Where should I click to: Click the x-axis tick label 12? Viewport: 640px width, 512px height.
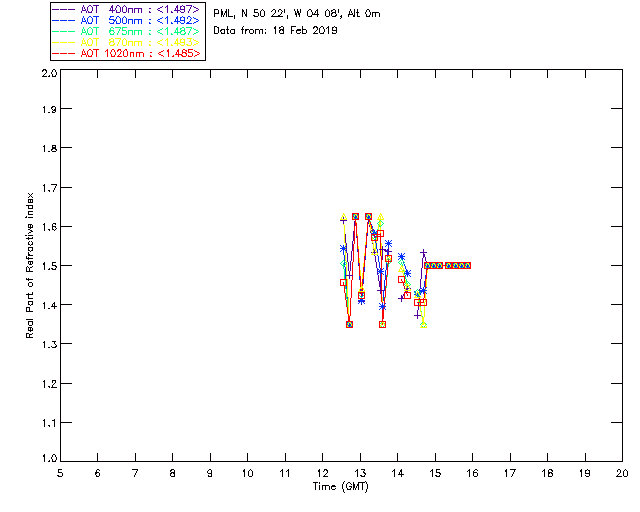click(x=322, y=473)
